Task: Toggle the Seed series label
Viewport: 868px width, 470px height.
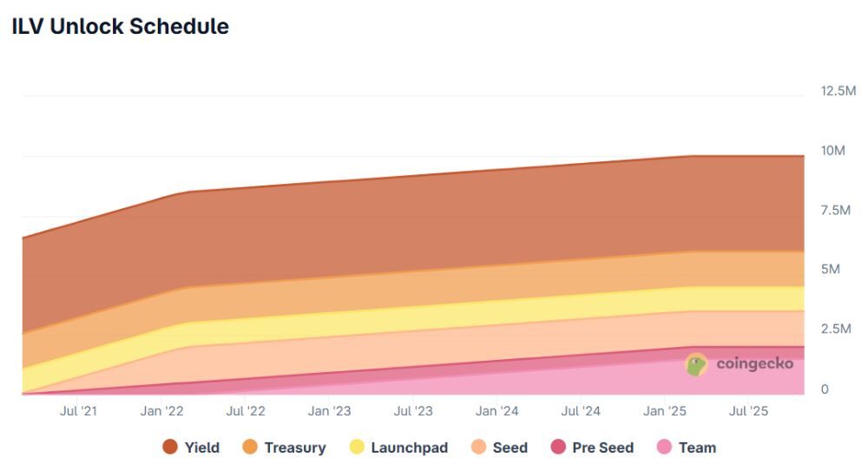Action: point(510,447)
